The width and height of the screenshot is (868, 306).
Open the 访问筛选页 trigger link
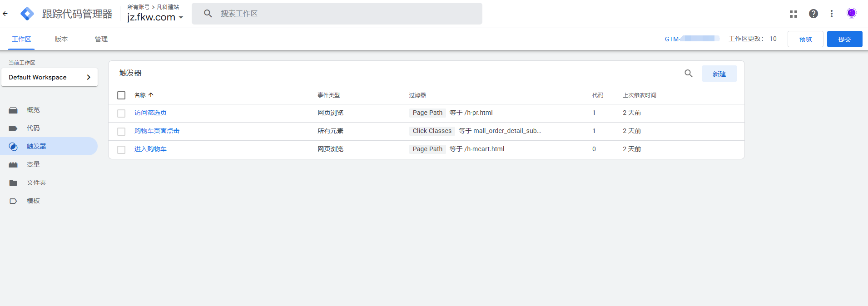150,113
